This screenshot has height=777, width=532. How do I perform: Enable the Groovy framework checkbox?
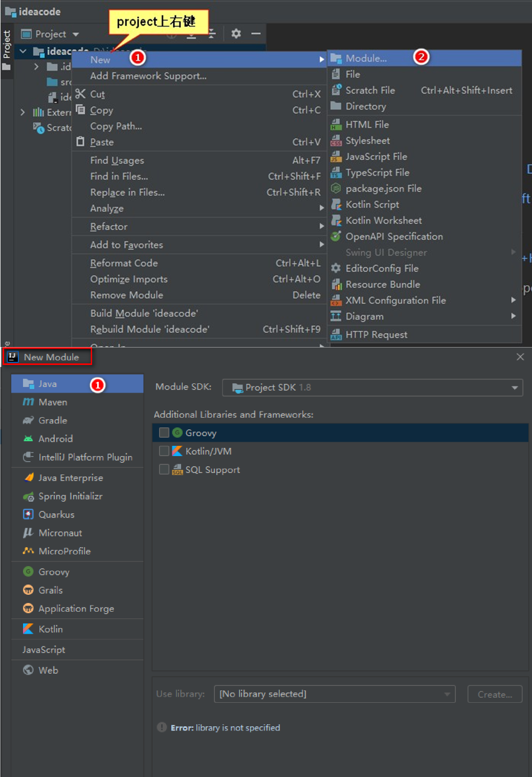[x=164, y=433]
